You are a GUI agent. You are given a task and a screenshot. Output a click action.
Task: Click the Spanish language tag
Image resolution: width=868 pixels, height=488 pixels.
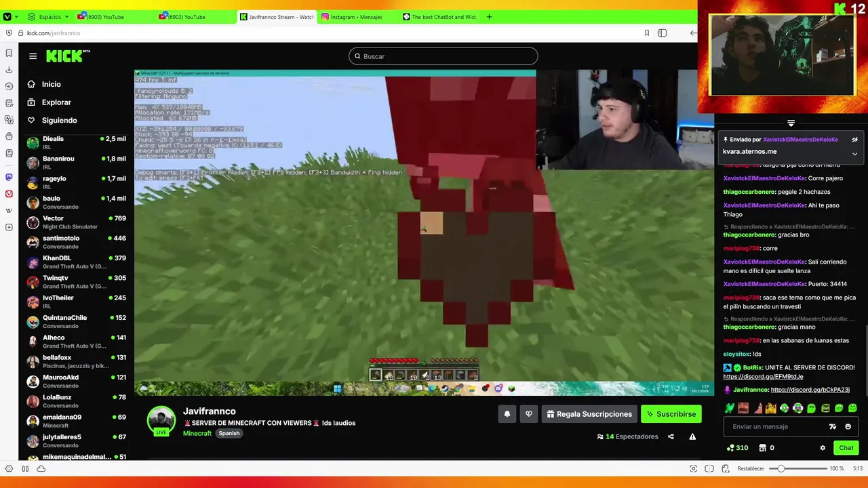click(x=229, y=433)
